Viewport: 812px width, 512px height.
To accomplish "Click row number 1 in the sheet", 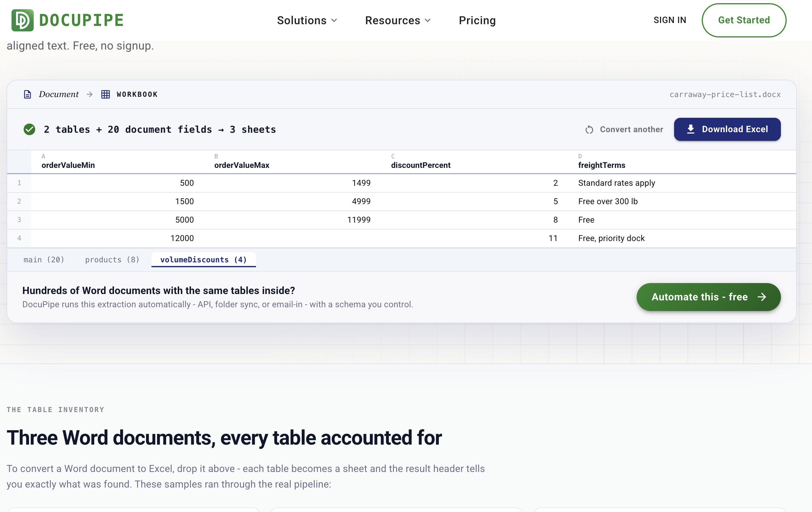I will tap(19, 183).
